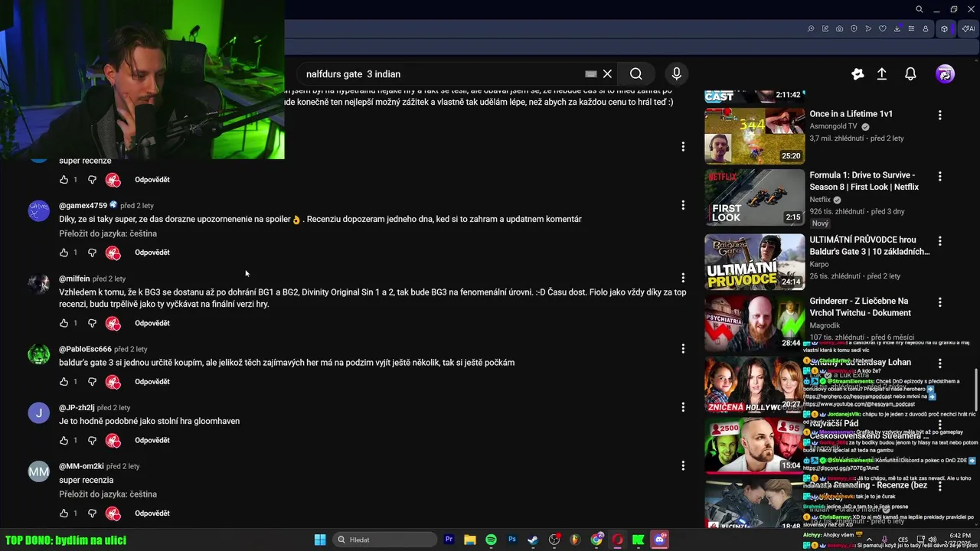Click the YouTube search magnifier button
Image resolution: width=980 pixels, height=551 pixels.
click(x=636, y=74)
